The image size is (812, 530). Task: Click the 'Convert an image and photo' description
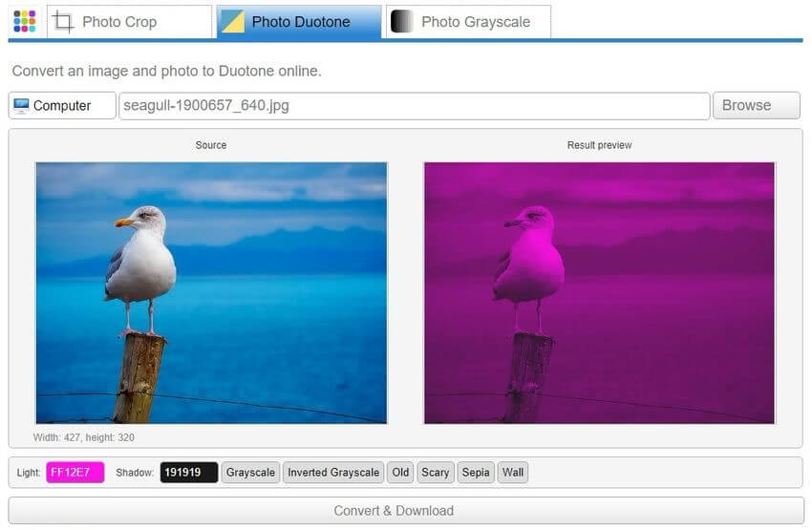click(x=167, y=71)
